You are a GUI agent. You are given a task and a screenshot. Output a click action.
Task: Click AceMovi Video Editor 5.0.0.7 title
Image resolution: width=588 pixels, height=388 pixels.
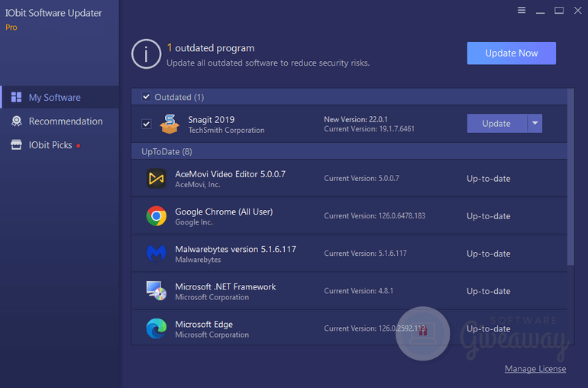pyautogui.click(x=231, y=173)
